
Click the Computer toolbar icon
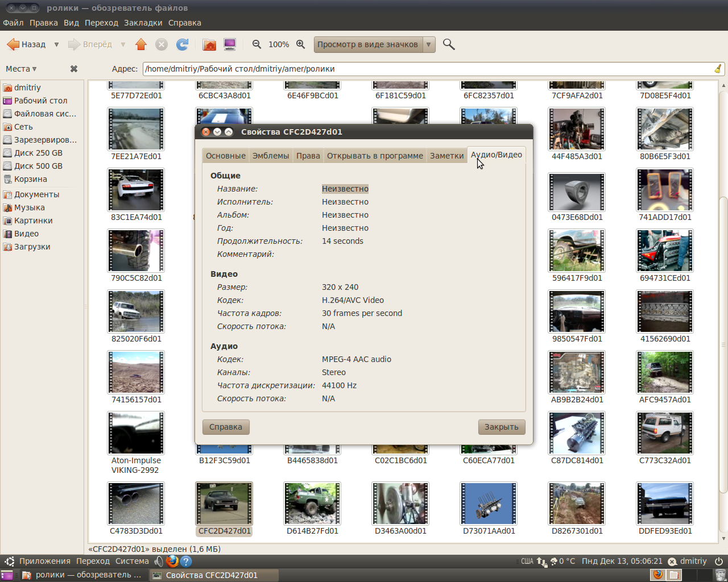(x=230, y=44)
